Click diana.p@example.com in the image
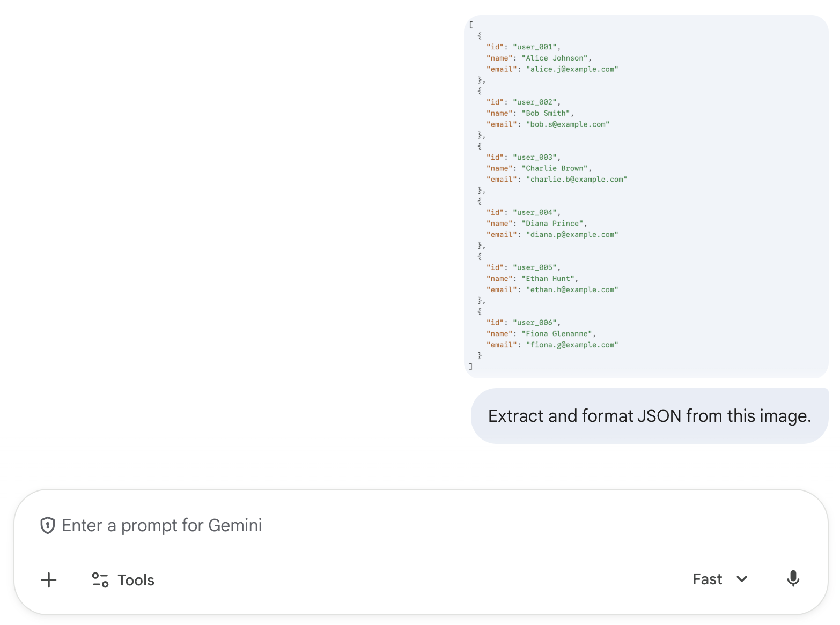Image resolution: width=840 pixels, height=625 pixels. coord(573,234)
